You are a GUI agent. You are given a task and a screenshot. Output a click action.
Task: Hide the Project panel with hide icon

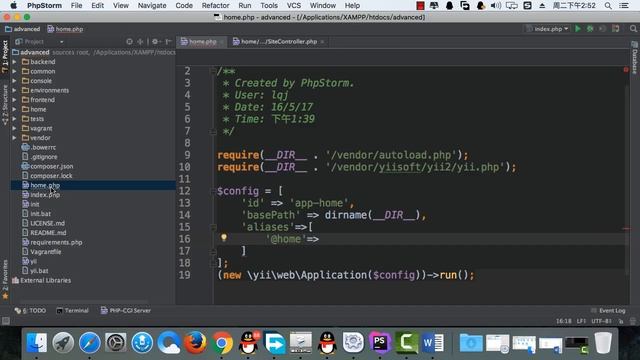(168, 42)
